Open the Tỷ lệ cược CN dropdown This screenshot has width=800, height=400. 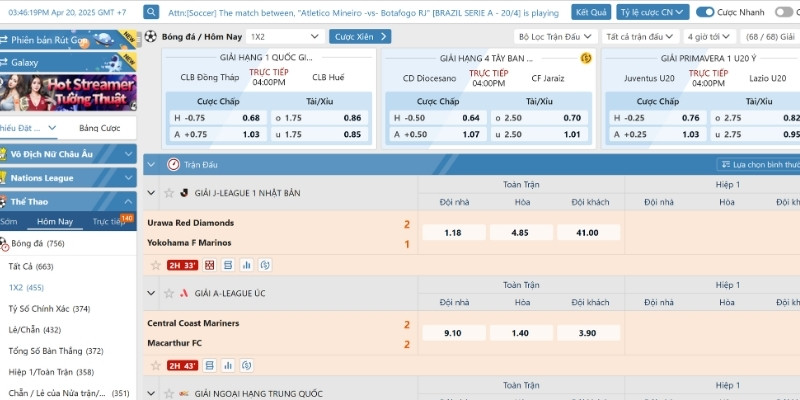pyautogui.click(x=653, y=12)
